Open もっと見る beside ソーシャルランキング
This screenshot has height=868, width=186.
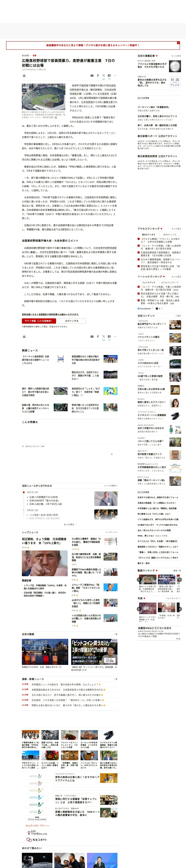tap(176, 277)
